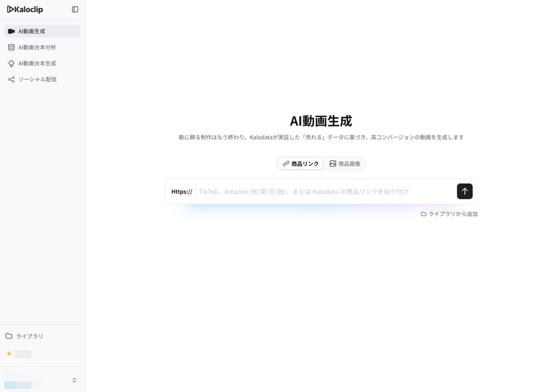Click the Https:// prefix label
This screenshot has height=392, width=556.
coord(182,191)
